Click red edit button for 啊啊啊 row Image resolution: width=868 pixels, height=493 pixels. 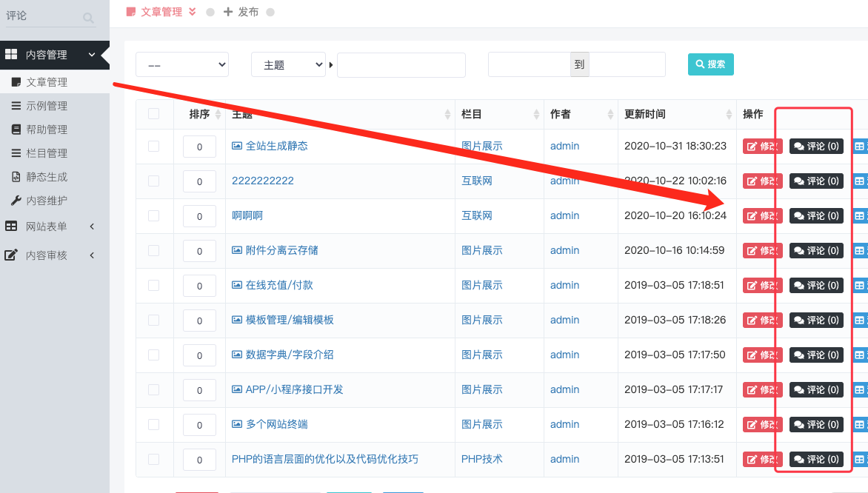761,216
